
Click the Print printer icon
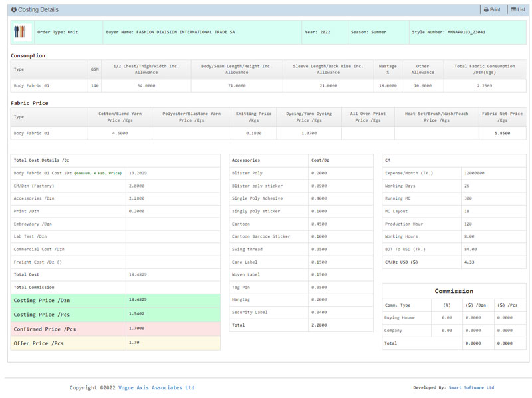(x=487, y=10)
